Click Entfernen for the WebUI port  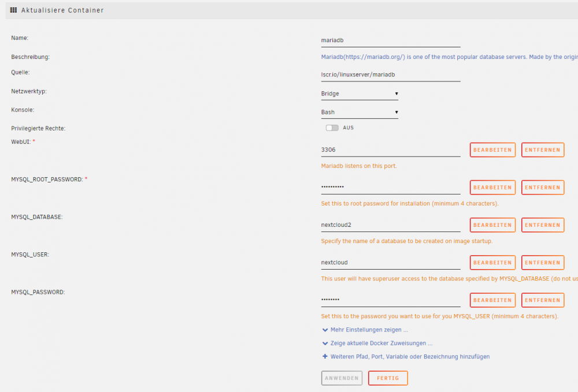543,150
